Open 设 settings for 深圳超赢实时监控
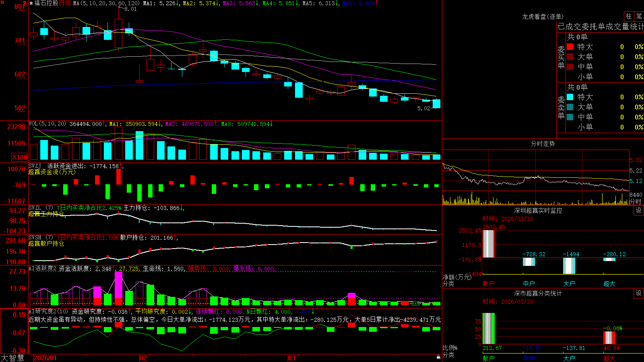Image resolution: width=644 pixels, height=362 pixels. point(638,210)
